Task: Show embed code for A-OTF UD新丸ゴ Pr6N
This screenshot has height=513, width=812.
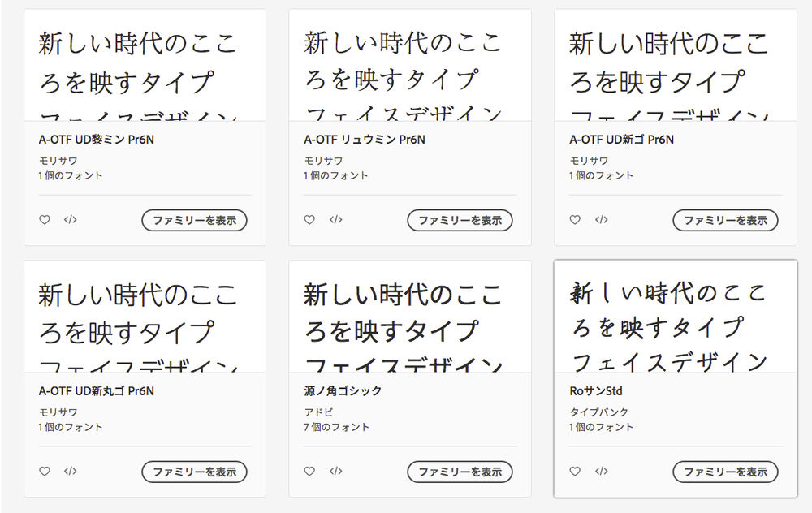Action: [x=71, y=471]
